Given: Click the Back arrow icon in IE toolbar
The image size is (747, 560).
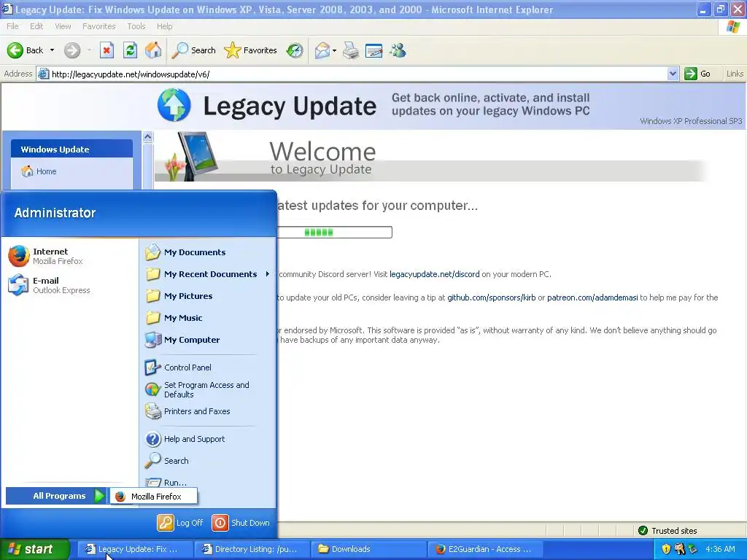Looking at the screenshot, I should [15, 50].
